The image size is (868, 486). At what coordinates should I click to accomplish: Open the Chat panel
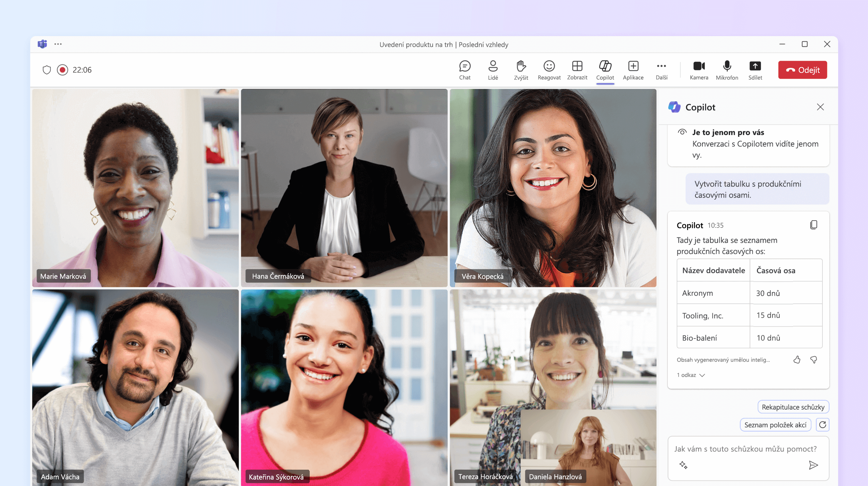point(464,69)
